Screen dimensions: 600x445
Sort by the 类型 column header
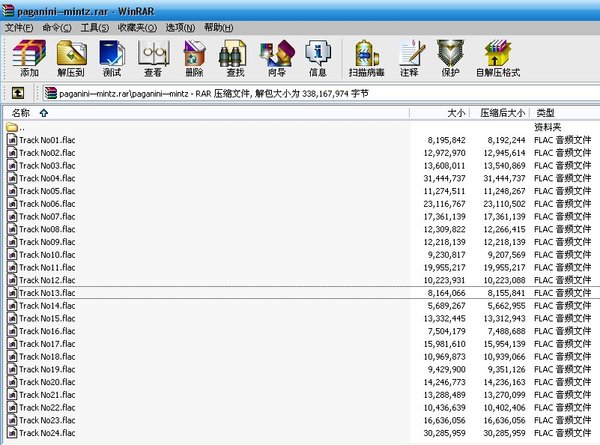coord(565,113)
